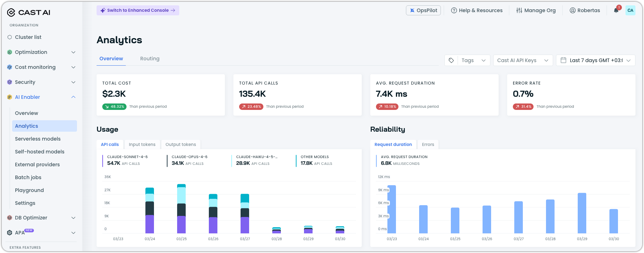Click the CAST AI logo
Screen dimensions: 644x253
click(29, 12)
